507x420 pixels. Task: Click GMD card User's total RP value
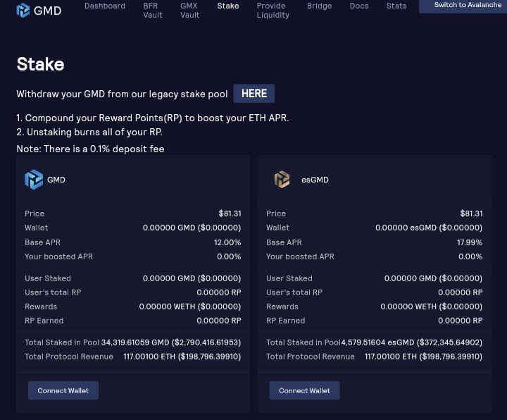tap(219, 292)
